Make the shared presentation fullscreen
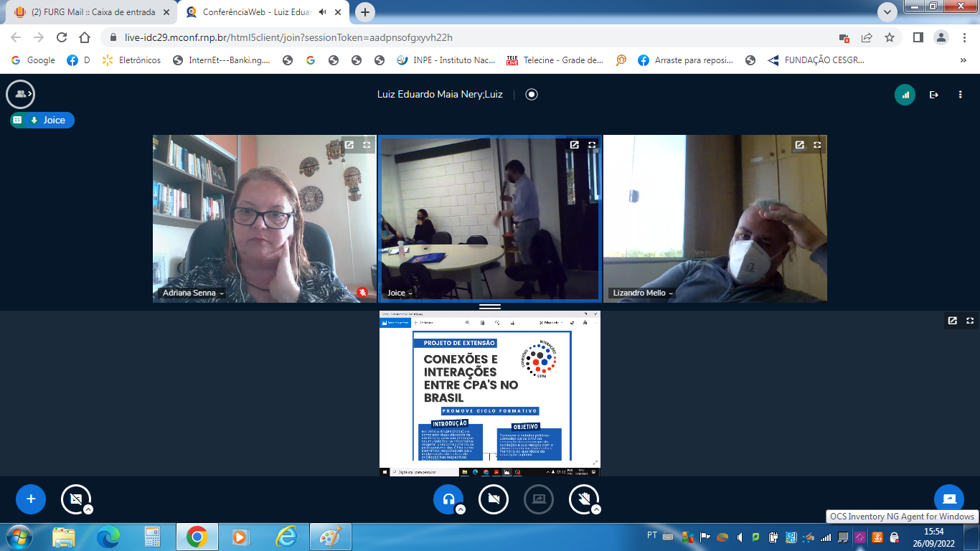 pos(970,321)
